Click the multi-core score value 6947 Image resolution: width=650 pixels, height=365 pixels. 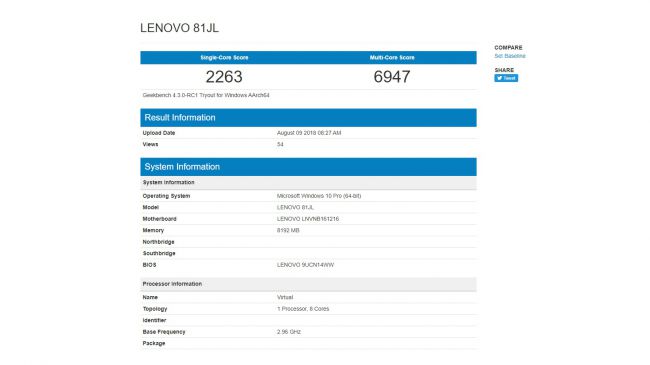(392, 77)
